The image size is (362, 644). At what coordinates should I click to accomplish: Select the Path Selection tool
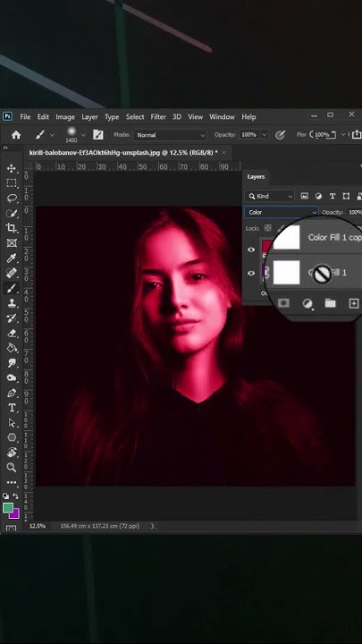12,422
